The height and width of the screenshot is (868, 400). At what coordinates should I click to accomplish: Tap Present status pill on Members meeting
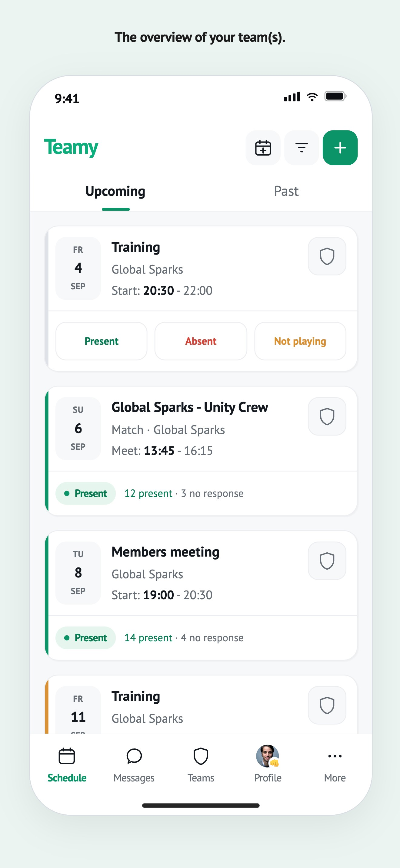pos(86,638)
